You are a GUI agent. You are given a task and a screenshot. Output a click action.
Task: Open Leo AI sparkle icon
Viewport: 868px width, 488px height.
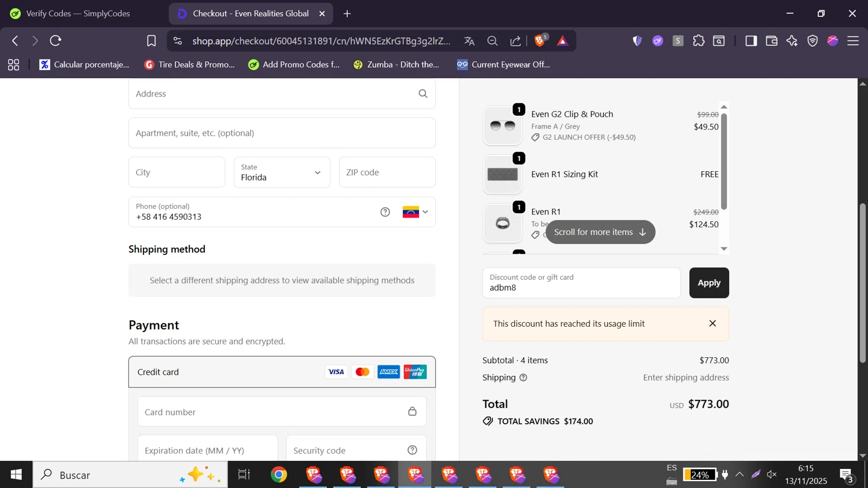[792, 40]
